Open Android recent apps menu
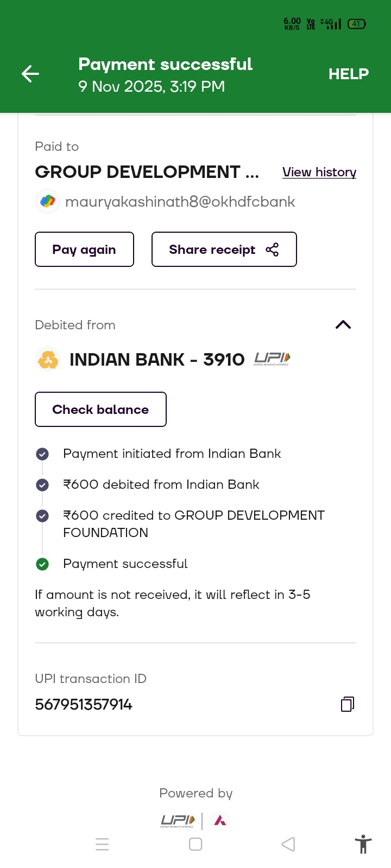 (102, 844)
